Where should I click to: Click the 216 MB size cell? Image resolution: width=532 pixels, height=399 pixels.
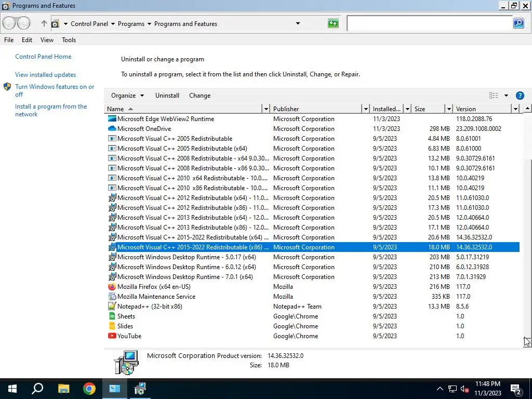(440, 287)
